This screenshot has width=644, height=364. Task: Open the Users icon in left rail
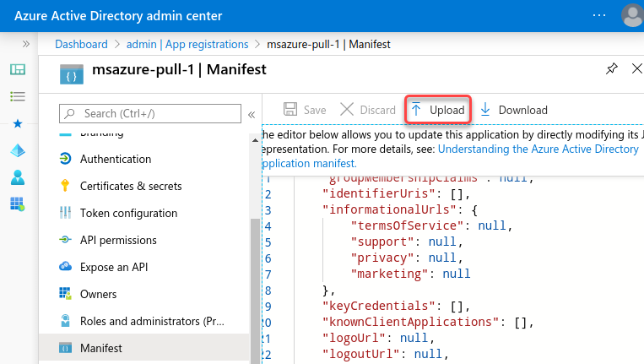17,177
